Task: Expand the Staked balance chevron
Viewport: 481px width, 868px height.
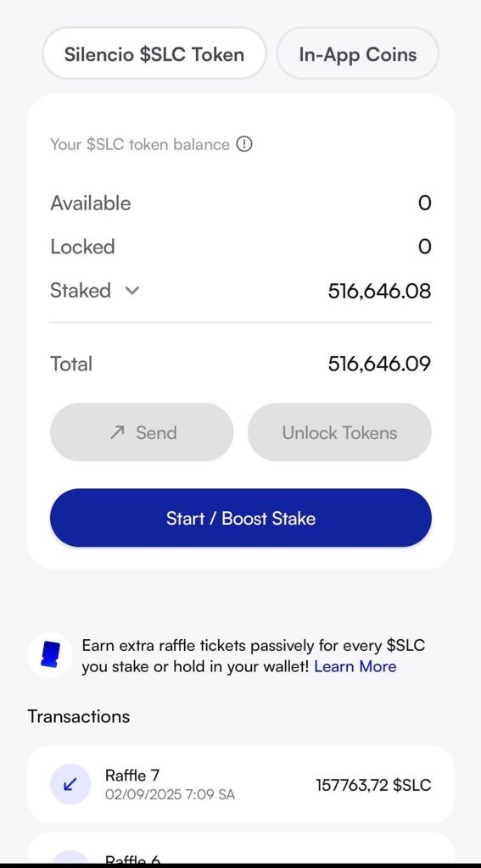Action: [131, 291]
